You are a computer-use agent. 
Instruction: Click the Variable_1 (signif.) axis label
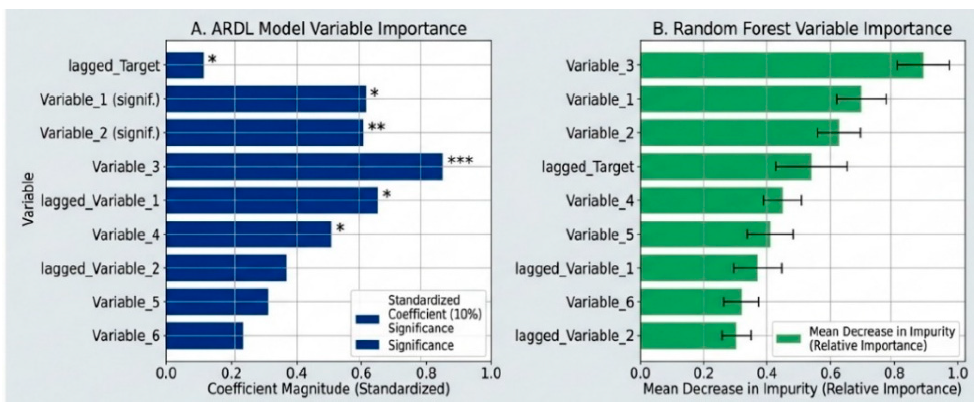pos(100,100)
